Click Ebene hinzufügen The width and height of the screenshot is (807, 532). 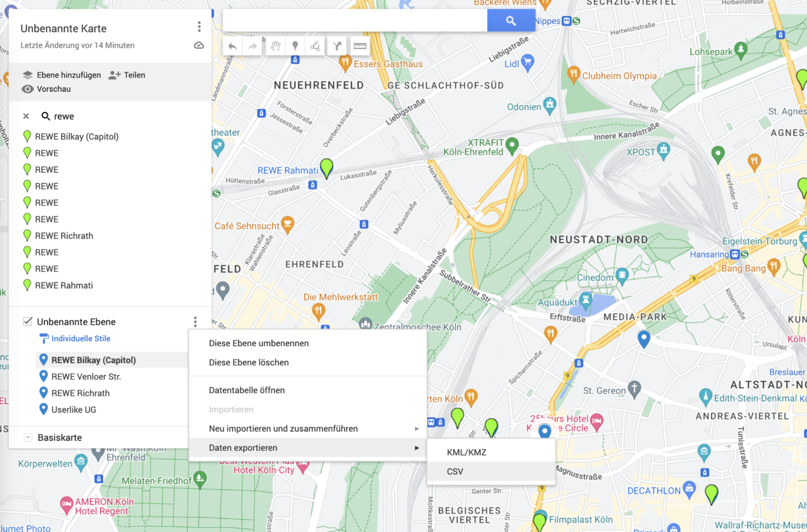coord(61,75)
